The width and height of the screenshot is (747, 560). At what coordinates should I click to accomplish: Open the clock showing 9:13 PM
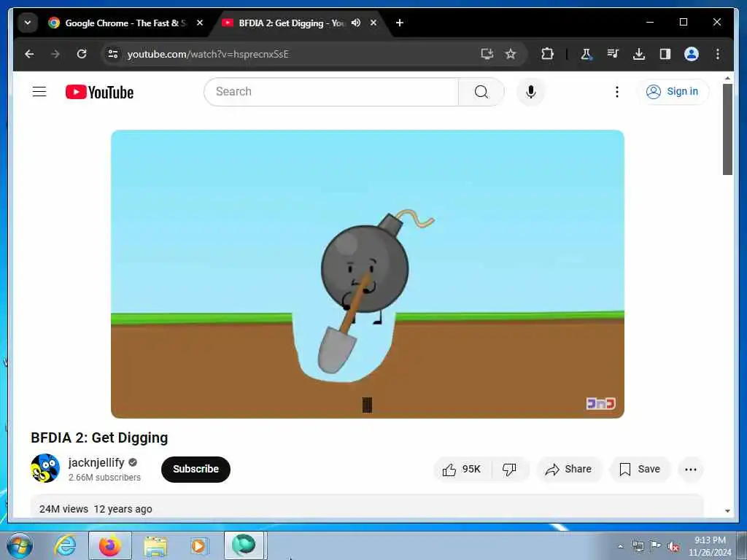[710, 546]
